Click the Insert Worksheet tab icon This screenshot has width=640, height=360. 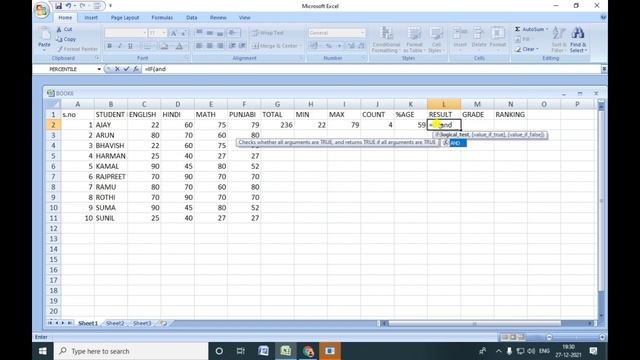(x=164, y=323)
